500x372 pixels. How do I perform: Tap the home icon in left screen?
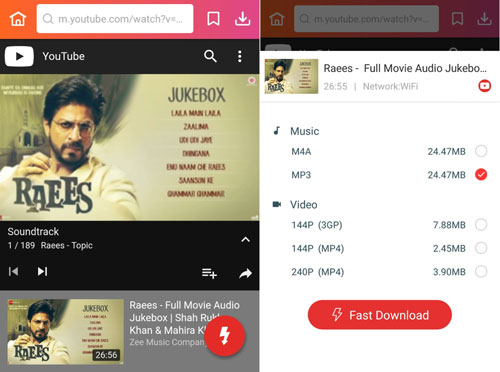[x=18, y=19]
